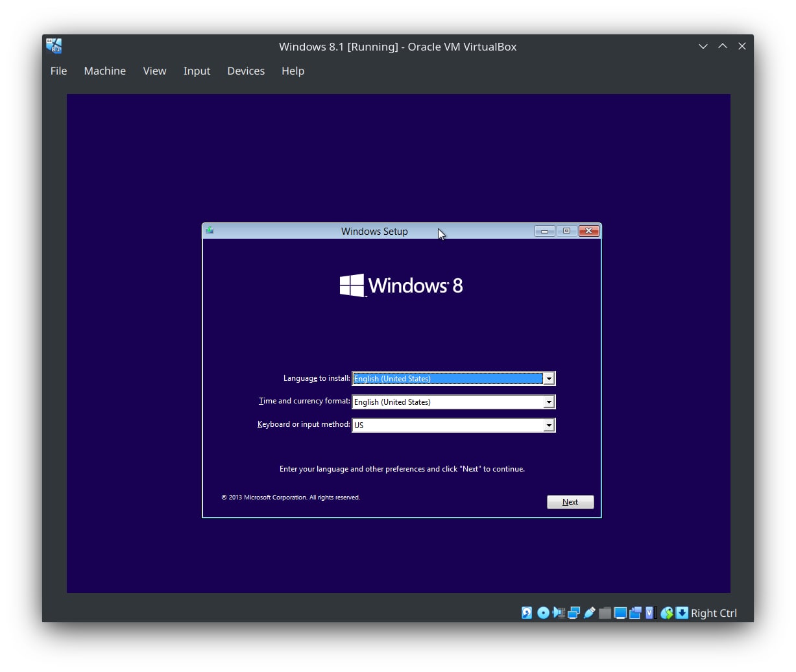Click the Time and currency format label
796x672 pixels.
tap(304, 401)
